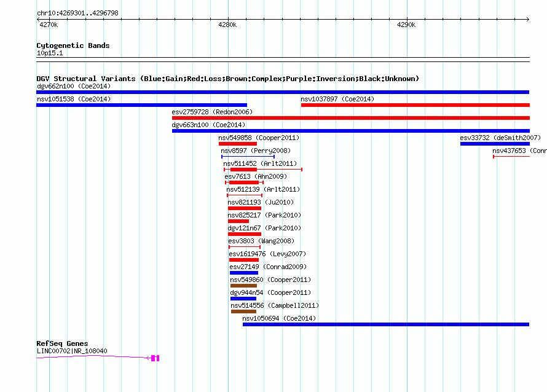Click the Cytogenetic Bands track title

pos(73,45)
